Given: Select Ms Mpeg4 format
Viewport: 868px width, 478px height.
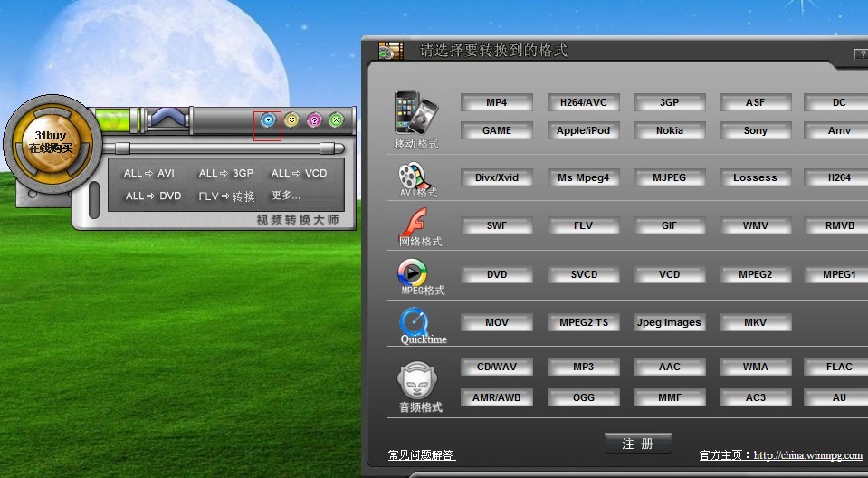Looking at the screenshot, I should click(x=583, y=177).
